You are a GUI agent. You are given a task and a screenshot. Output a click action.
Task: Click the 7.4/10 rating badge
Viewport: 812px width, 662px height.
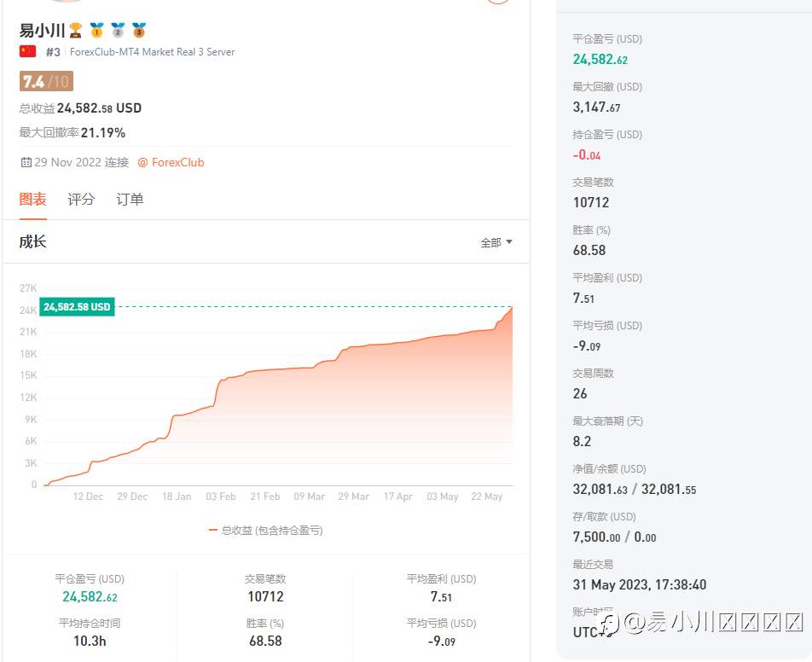(x=46, y=82)
